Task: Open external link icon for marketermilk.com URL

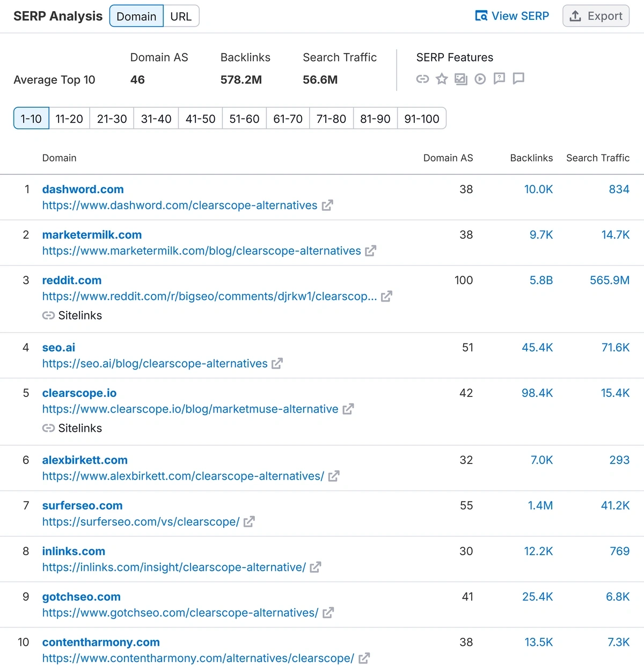Action: point(371,251)
